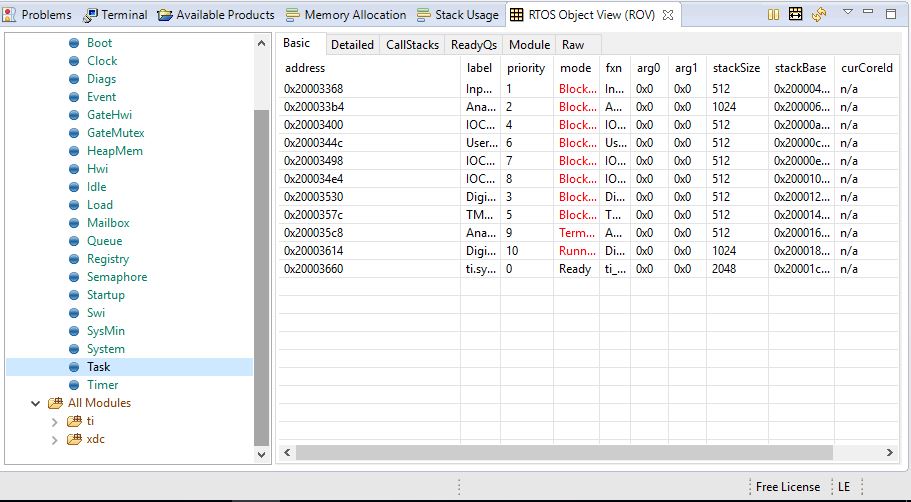Open the Problems view tab

[x=37, y=15]
